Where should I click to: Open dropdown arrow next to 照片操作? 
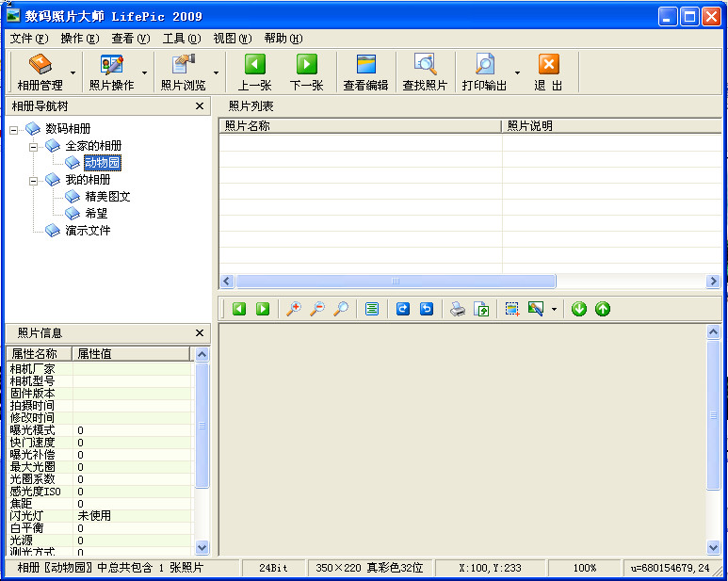(x=144, y=73)
